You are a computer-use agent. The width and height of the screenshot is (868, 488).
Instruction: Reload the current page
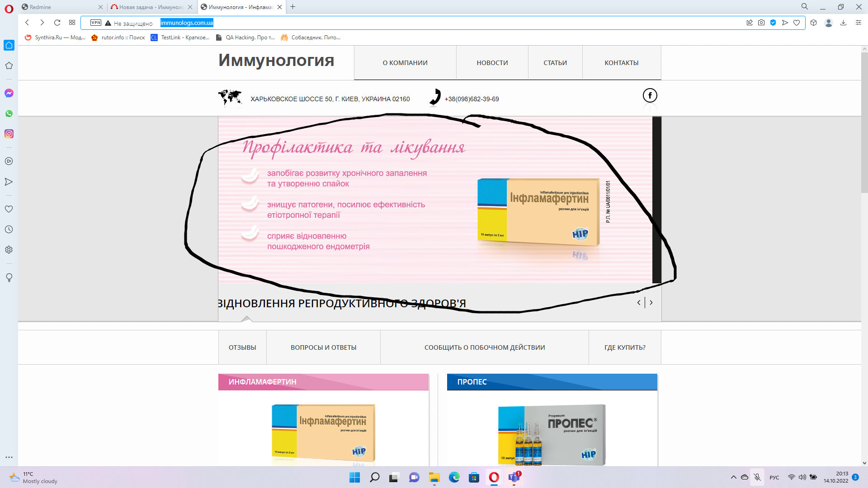[x=57, y=23]
